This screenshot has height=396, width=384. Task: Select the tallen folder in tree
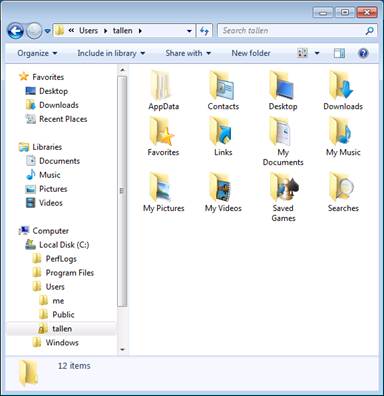(55, 329)
